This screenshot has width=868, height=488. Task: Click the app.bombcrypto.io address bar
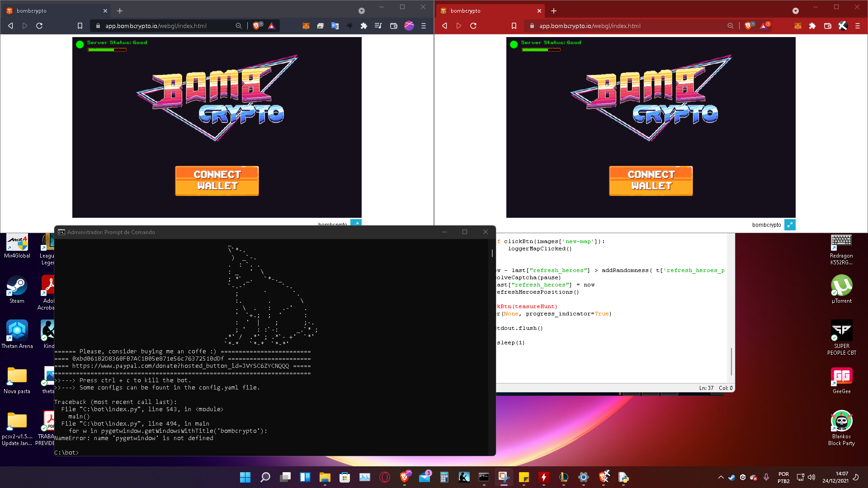[x=156, y=26]
